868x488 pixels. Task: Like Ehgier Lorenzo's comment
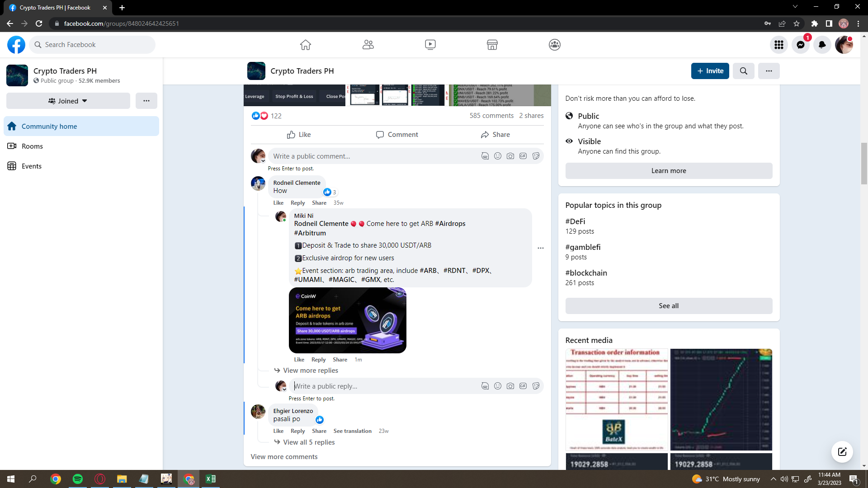click(278, 431)
